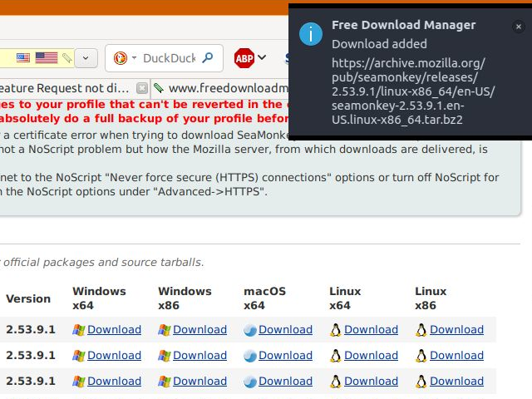Click the Tux penguin icon, third row Linux x86
532x399 pixels.
(421, 382)
